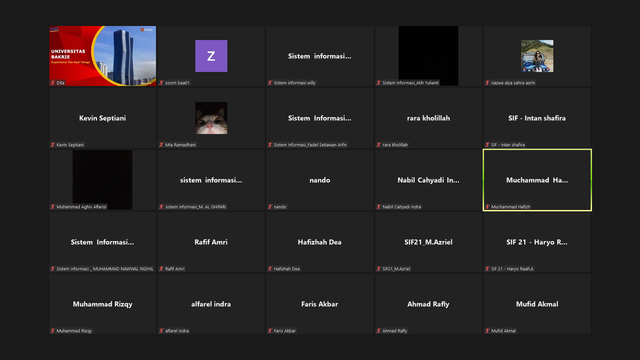Click muted mic icon in SIF - Intan shafira label

tap(487, 144)
